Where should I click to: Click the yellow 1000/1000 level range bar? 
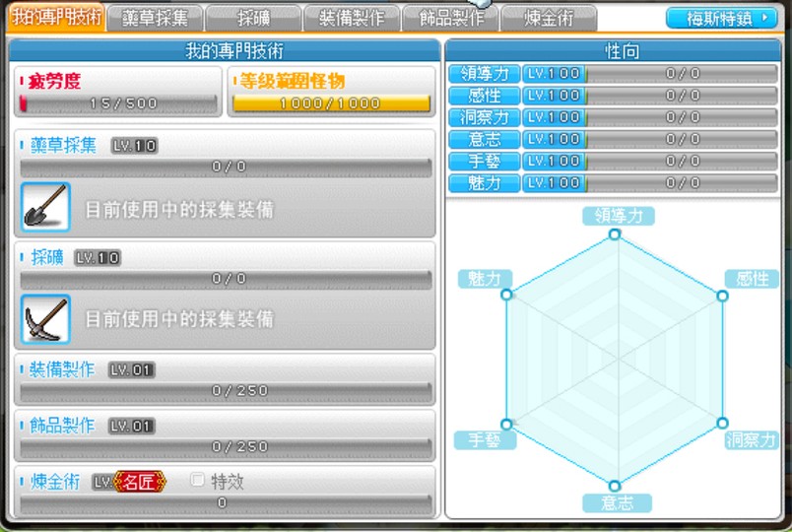331,103
